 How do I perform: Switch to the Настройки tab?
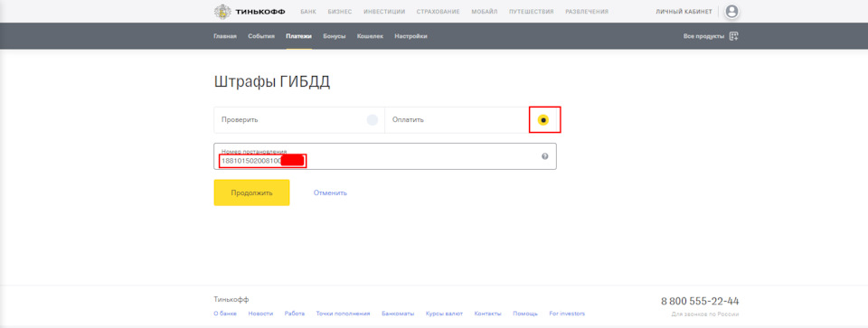tap(410, 36)
